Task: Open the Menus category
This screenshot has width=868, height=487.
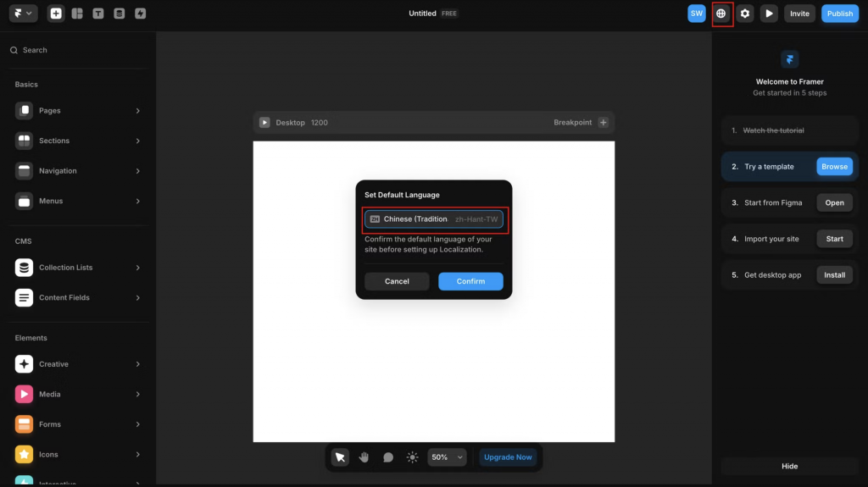Action: pyautogui.click(x=78, y=201)
